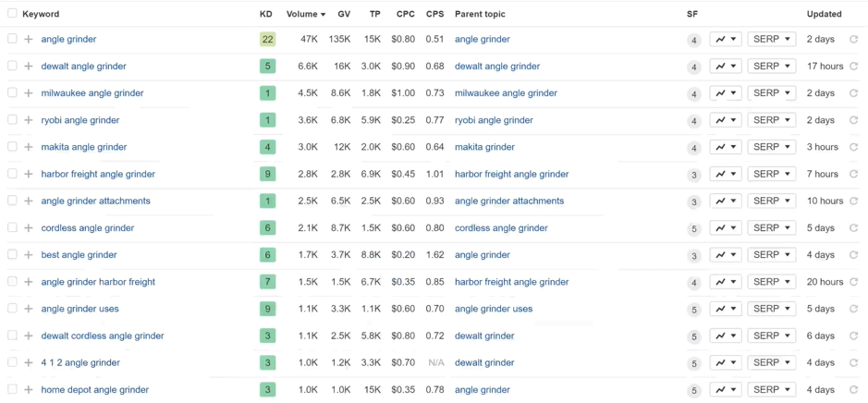
Task: Click the 'N/A' CPS value
Action: (x=436, y=362)
